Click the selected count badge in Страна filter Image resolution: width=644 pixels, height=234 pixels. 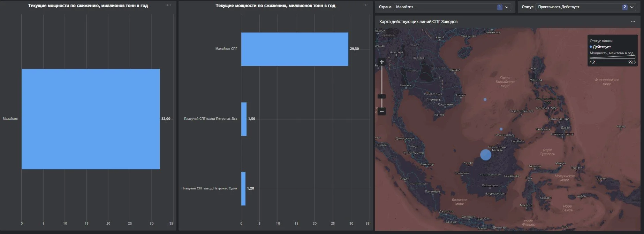500,7
